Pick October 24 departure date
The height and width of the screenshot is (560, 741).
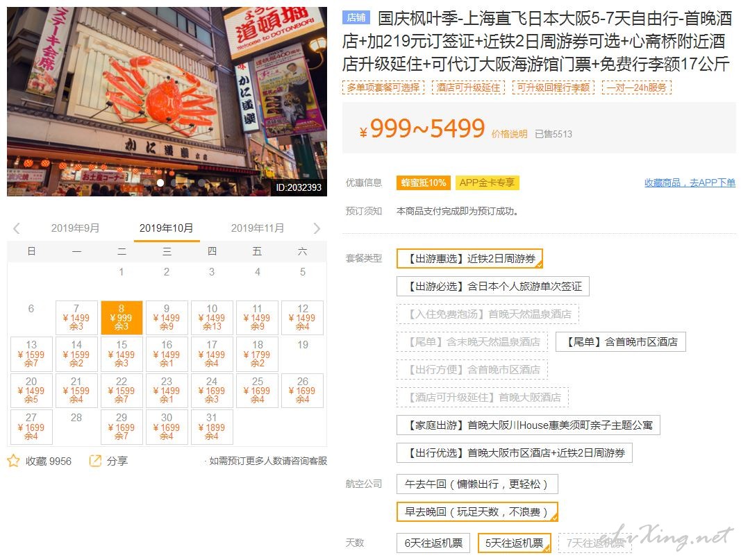pyautogui.click(x=213, y=391)
